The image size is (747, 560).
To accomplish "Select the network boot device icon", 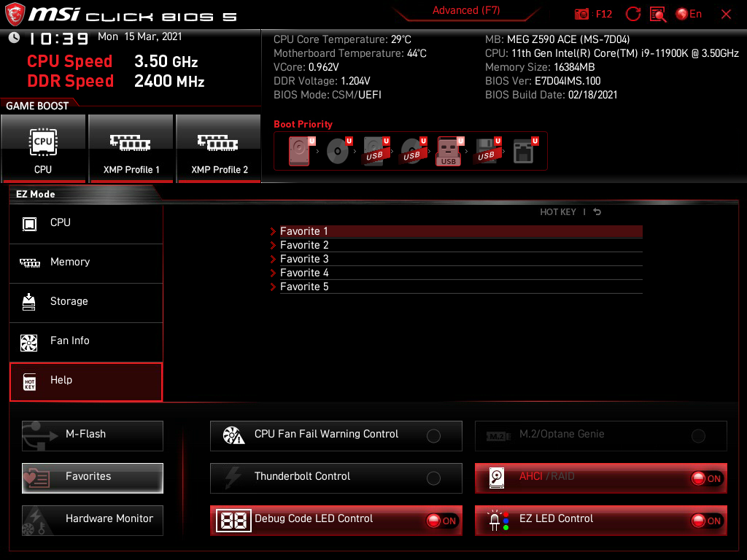I will point(525,151).
